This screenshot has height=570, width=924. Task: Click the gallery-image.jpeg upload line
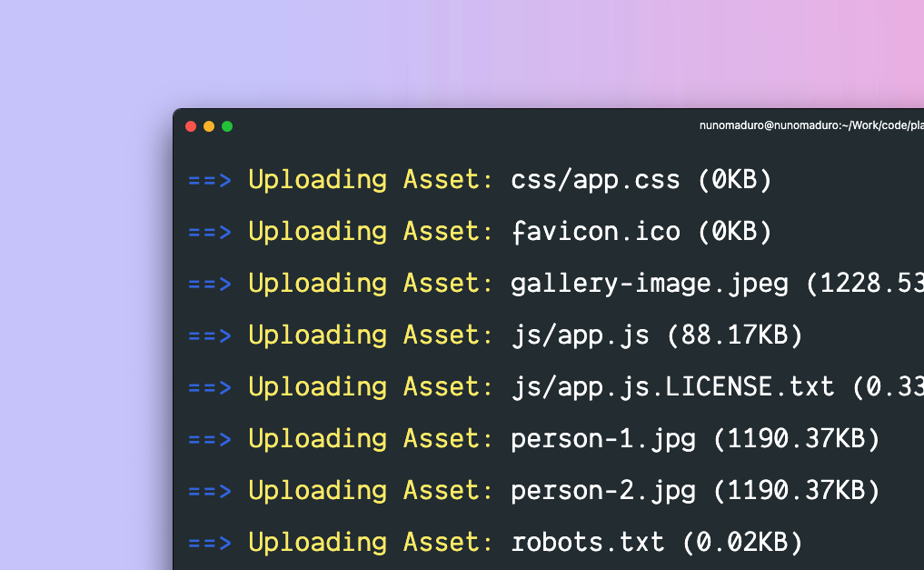click(650, 284)
